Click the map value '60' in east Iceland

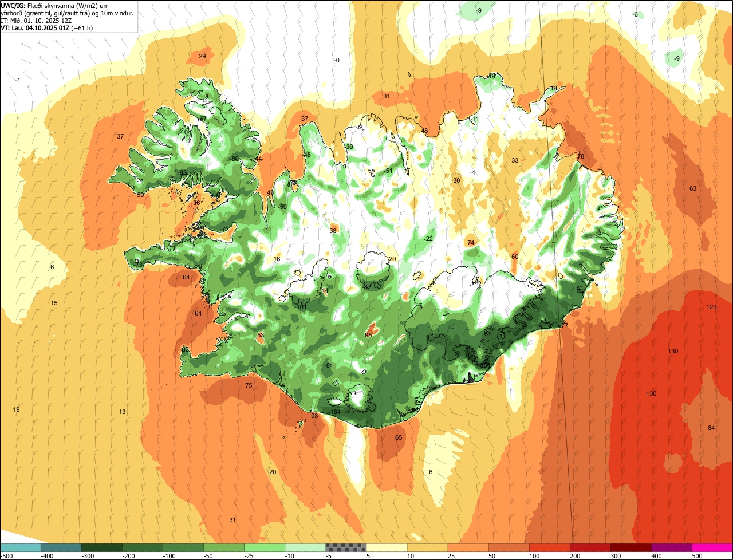pos(515,257)
